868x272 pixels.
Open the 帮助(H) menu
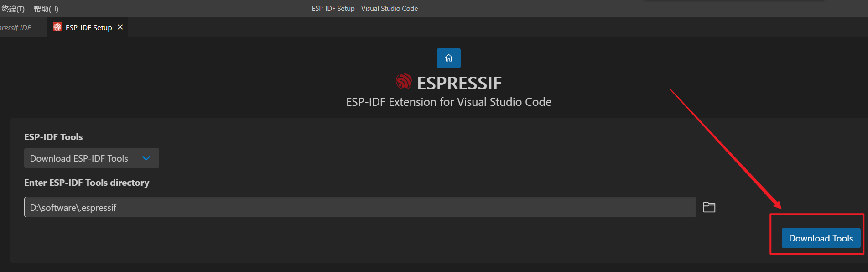(x=46, y=8)
